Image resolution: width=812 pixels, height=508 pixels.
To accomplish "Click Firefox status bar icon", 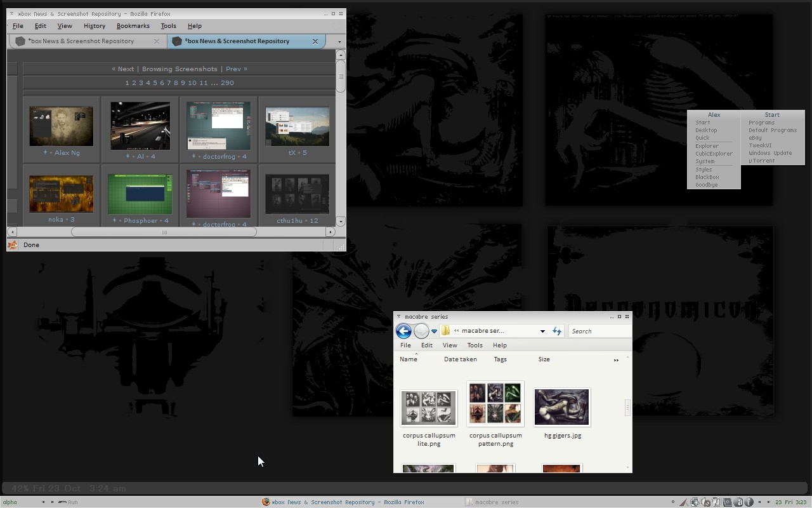I will [13, 245].
